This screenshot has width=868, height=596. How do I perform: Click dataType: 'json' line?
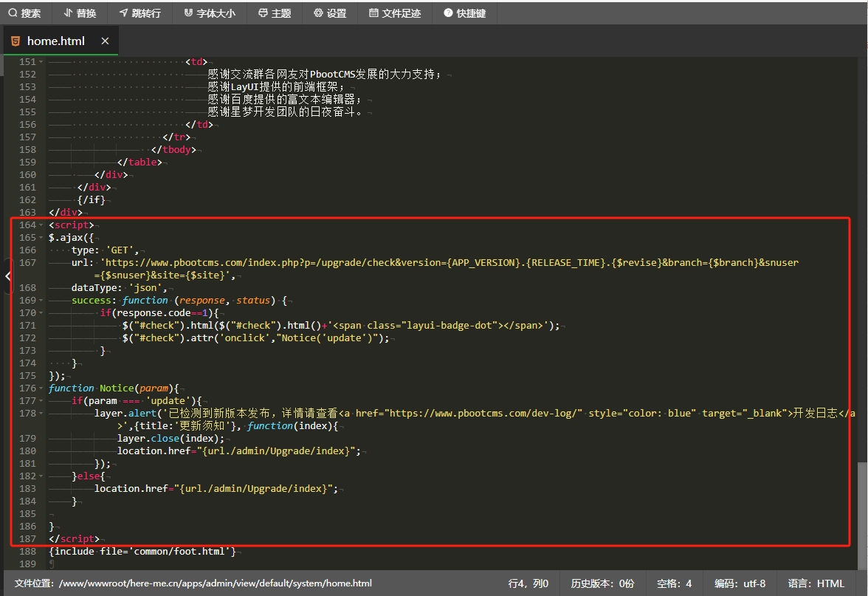pyautogui.click(x=119, y=287)
